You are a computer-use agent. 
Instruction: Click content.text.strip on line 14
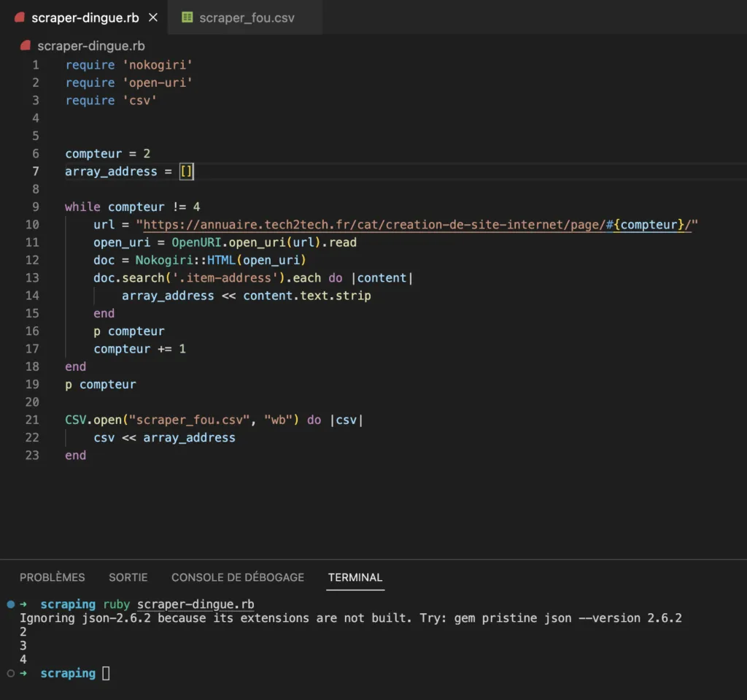click(307, 296)
